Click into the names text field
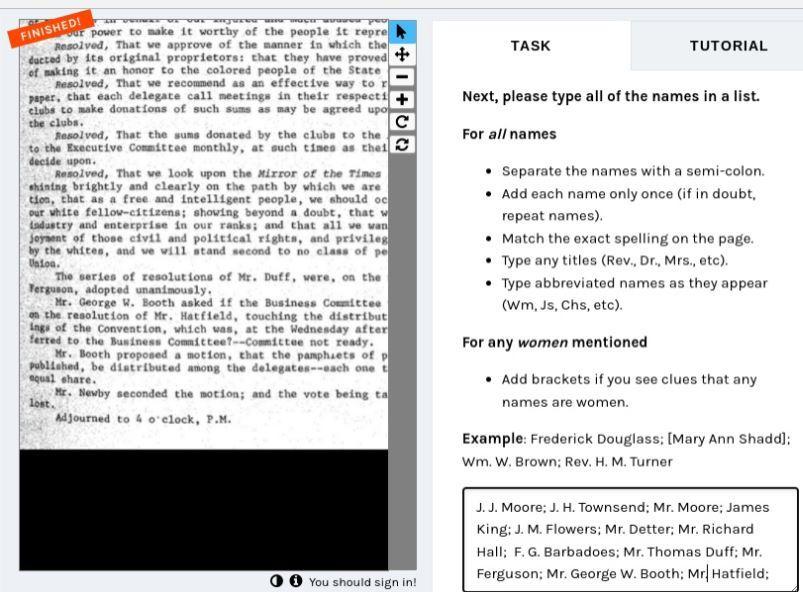The height and width of the screenshot is (592, 803). [x=630, y=540]
